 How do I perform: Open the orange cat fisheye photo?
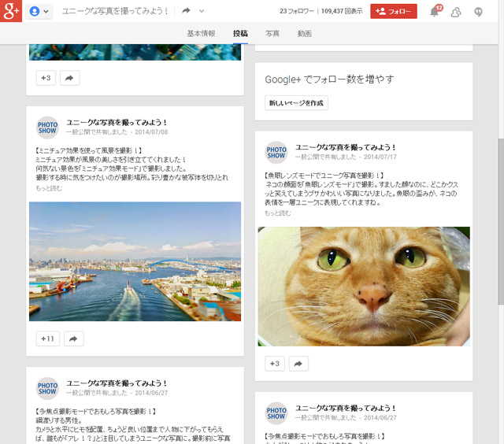click(x=363, y=286)
